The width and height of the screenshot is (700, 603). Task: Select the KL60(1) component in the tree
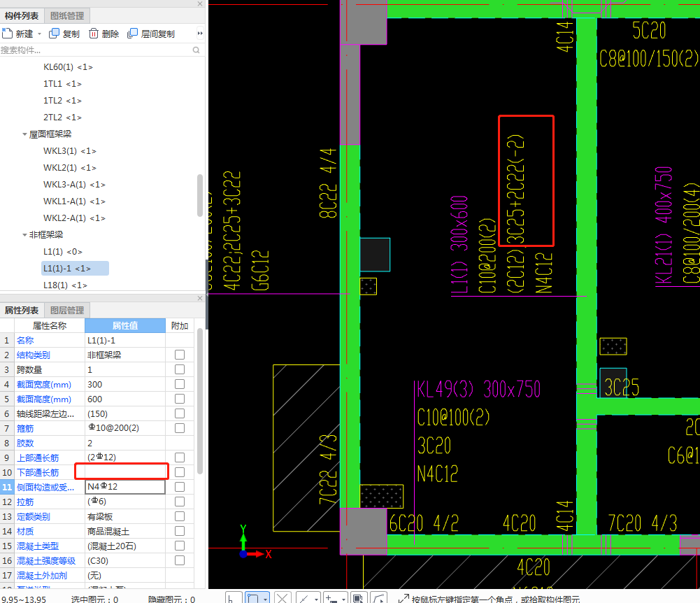68,67
